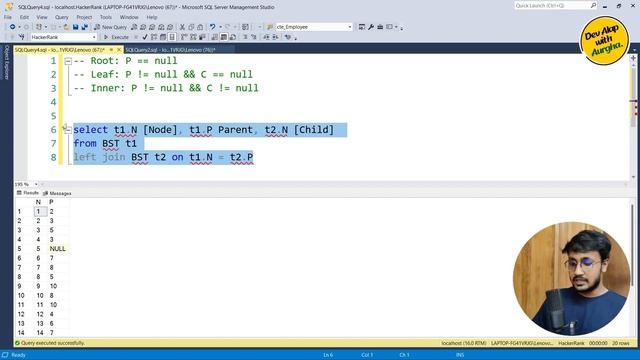Image resolution: width=640 pixels, height=360 pixels.
Task: Comment out selected lines icon
Action: click(x=245, y=37)
